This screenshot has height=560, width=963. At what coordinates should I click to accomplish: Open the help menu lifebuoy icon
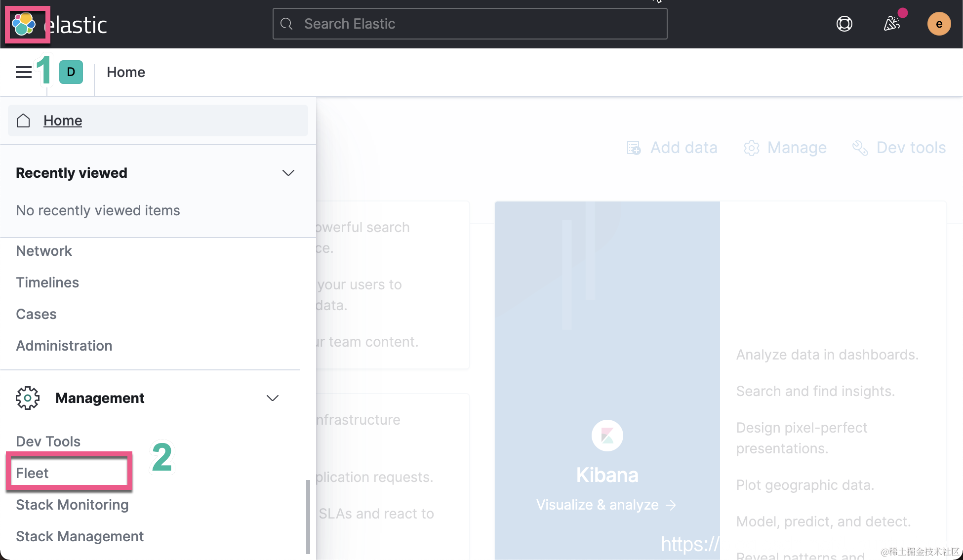coord(844,24)
